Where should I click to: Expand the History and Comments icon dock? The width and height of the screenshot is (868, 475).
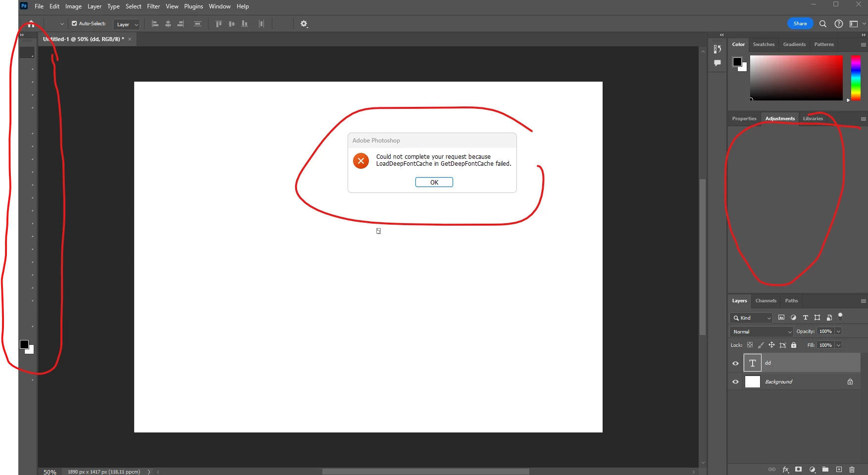pos(721,35)
